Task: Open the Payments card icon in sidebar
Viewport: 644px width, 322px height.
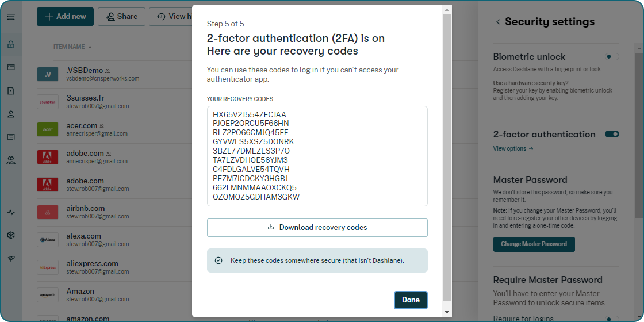Action: tap(11, 67)
